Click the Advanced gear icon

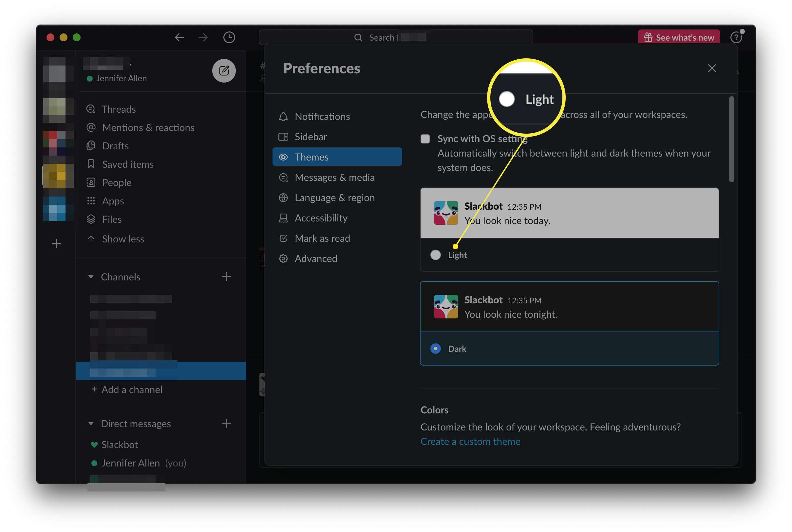coord(283,259)
